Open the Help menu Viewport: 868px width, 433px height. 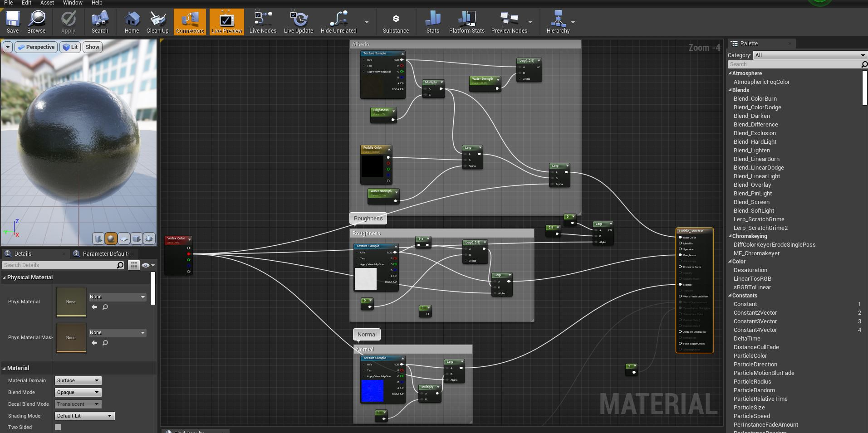[x=97, y=3]
